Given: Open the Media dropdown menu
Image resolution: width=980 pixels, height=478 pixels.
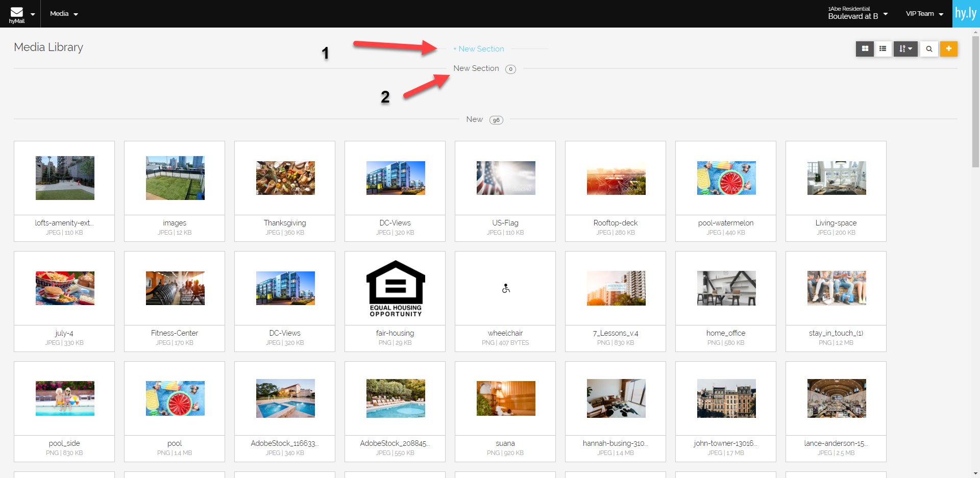Looking at the screenshot, I should 64,14.
